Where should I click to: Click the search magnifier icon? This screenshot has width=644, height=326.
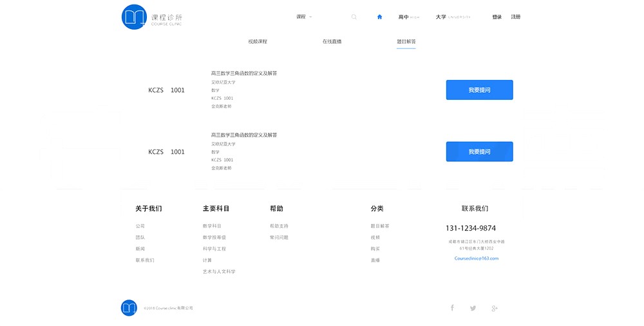[x=354, y=17]
